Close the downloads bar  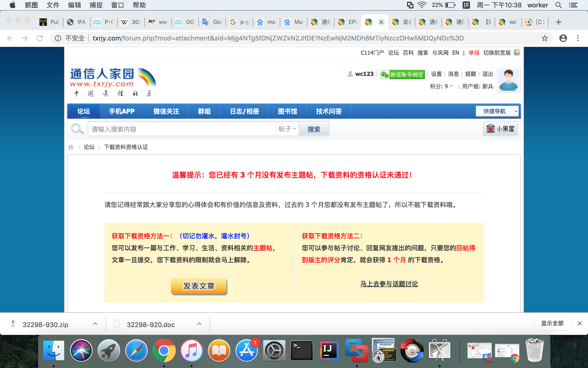(580, 323)
